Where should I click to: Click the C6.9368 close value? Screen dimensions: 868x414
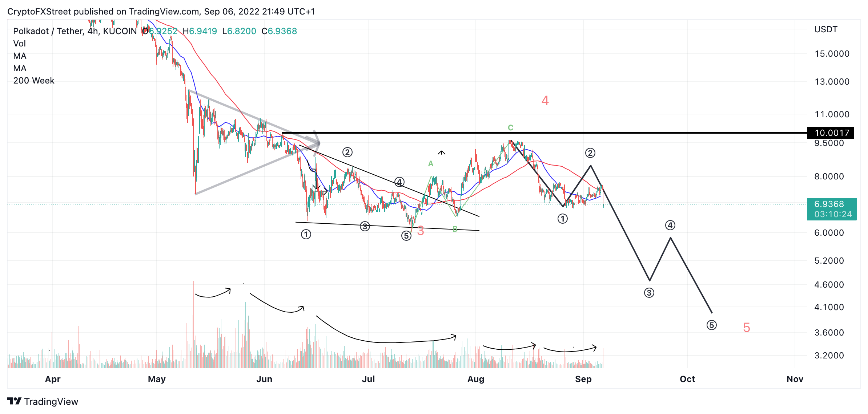coord(279,31)
